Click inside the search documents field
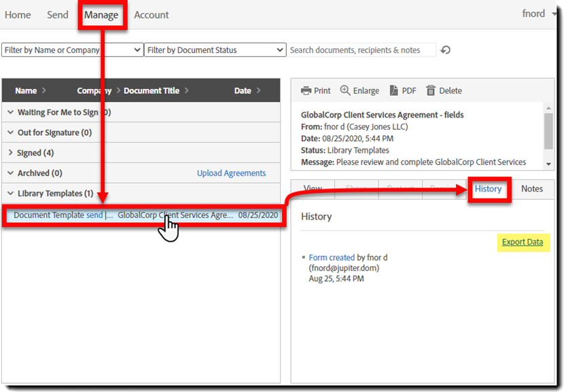564x392 pixels. click(364, 50)
